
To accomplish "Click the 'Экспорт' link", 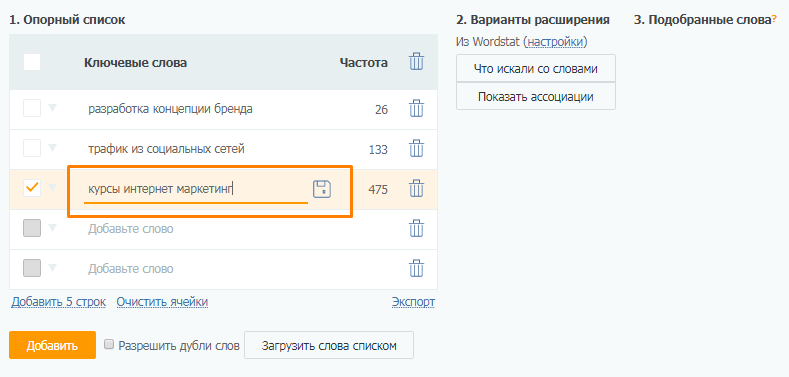I will coord(413,302).
